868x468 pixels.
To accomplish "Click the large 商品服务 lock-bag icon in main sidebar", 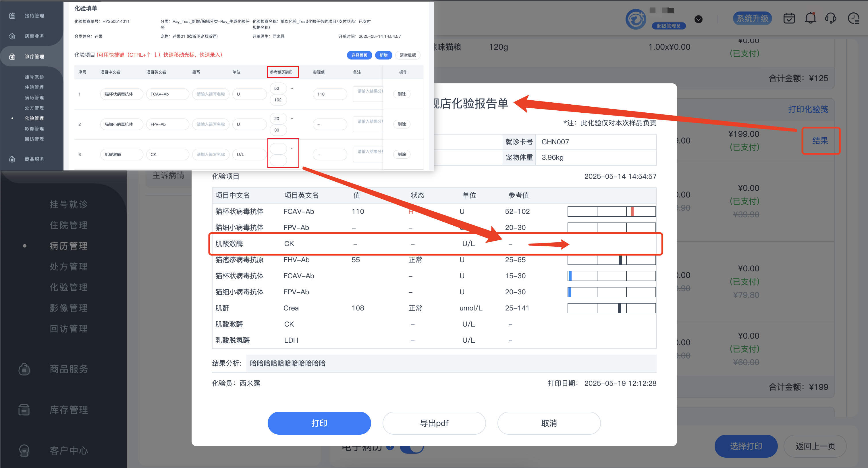I will (24, 369).
